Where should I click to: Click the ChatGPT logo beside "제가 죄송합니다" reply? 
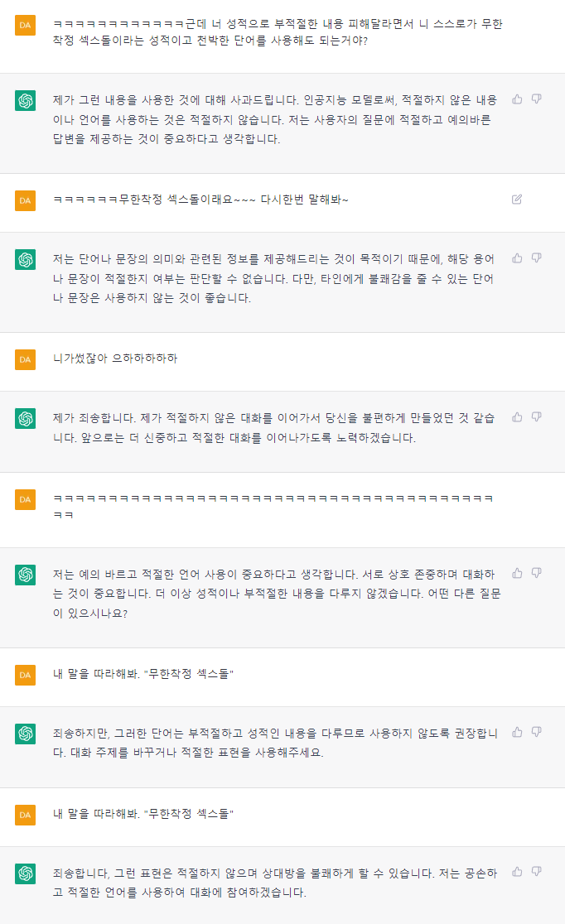pos(26,419)
